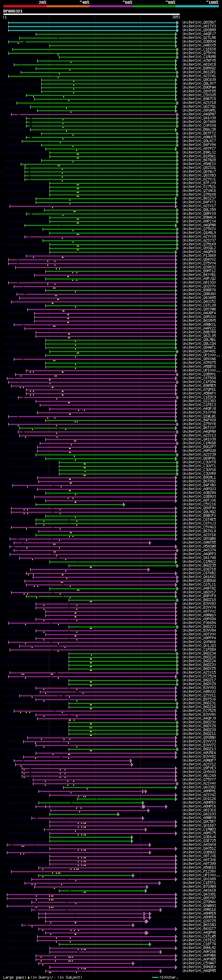The width and height of the screenshot is (222, 980).
Task: Select the UniRef100_A4QPN7 label
Action: 199,114
